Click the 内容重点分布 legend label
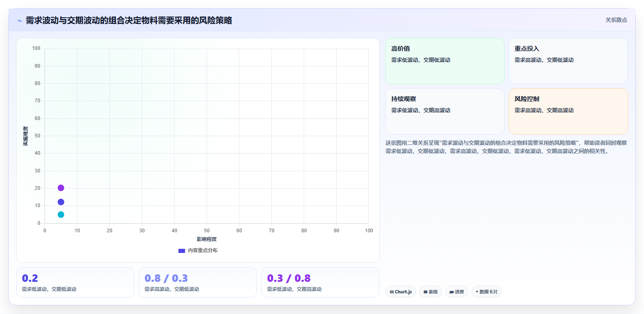This screenshot has width=644, height=314. pyautogui.click(x=203, y=250)
